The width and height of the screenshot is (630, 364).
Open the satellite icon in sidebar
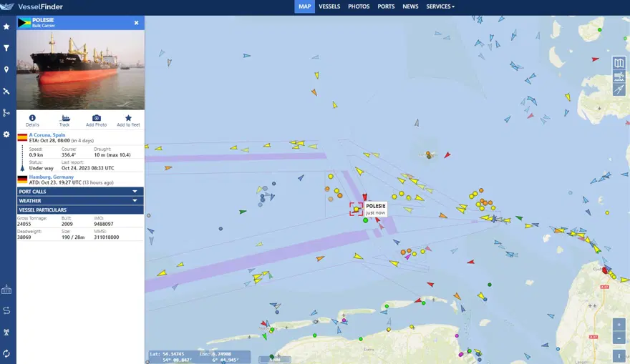pyautogui.click(x=6, y=91)
